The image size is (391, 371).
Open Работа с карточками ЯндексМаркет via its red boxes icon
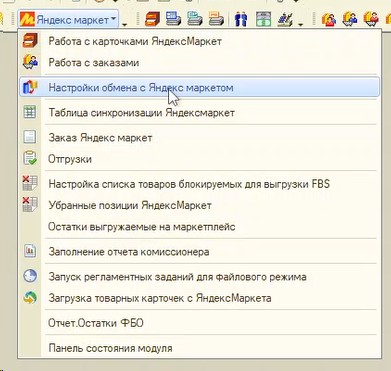(x=30, y=41)
